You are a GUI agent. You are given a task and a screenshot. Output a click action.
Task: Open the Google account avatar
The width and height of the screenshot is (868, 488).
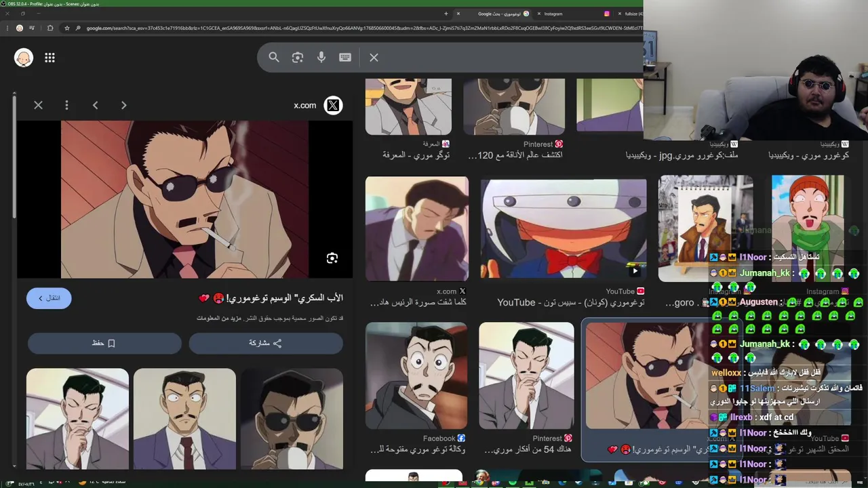click(24, 58)
